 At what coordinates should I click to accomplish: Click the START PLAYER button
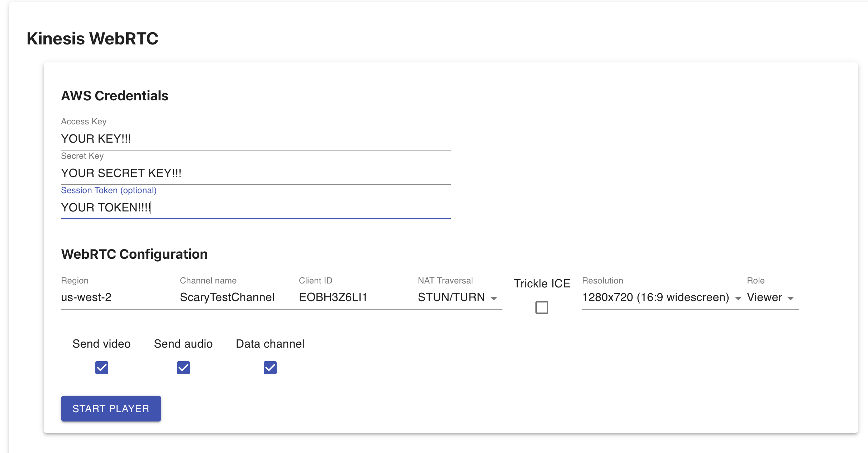111,409
